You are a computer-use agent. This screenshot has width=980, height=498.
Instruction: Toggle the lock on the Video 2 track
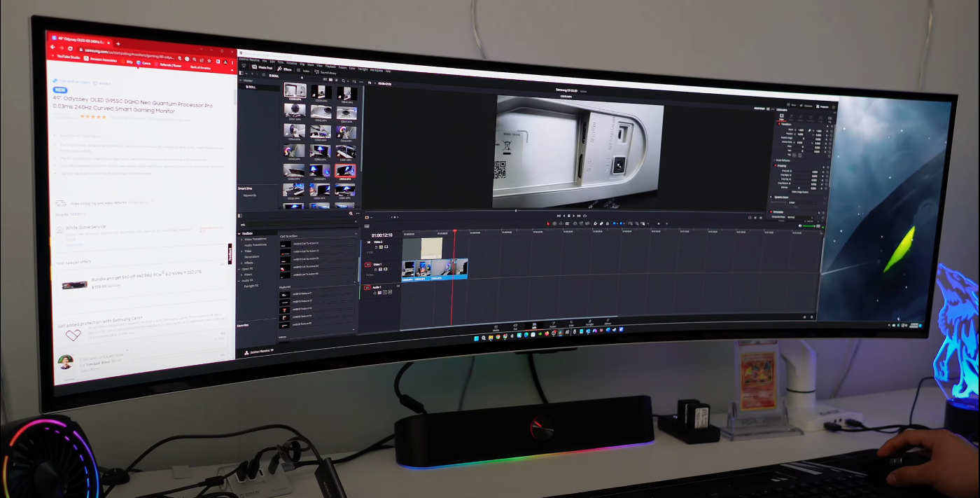click(375, 247)
